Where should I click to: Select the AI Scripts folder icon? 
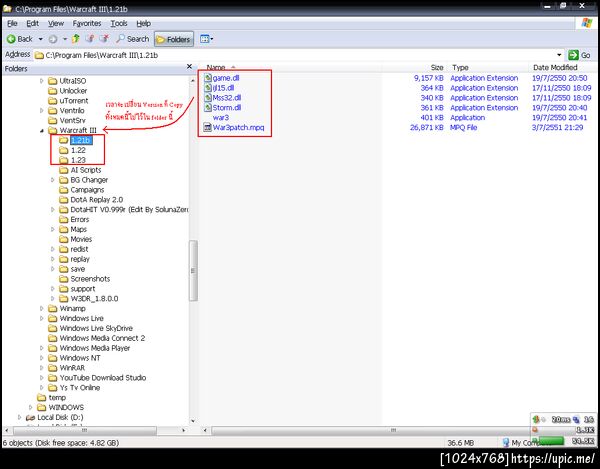tap(64, 170)
